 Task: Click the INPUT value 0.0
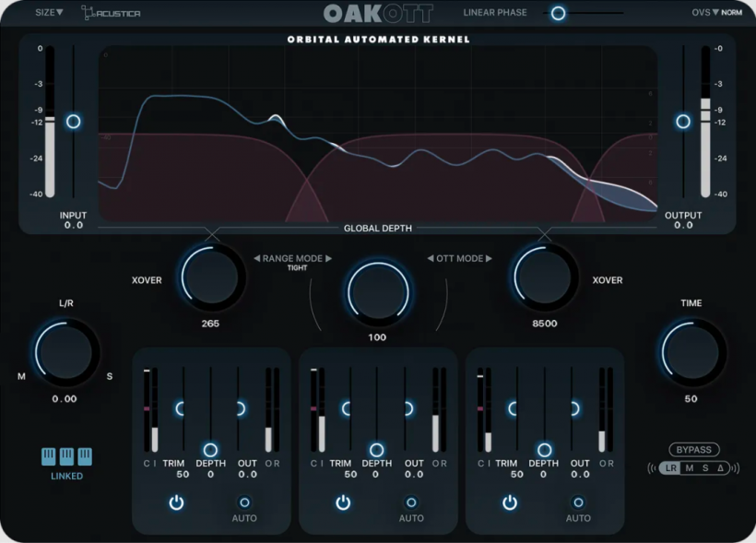coord(74,225)
